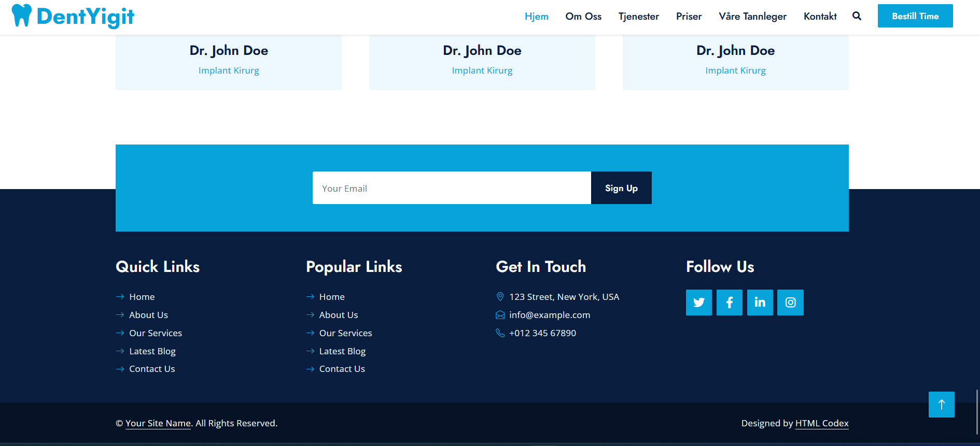This screenshot has width=980, height=446.
Task: Click Latest Blog under Popular Links
Action: [342, 351]
